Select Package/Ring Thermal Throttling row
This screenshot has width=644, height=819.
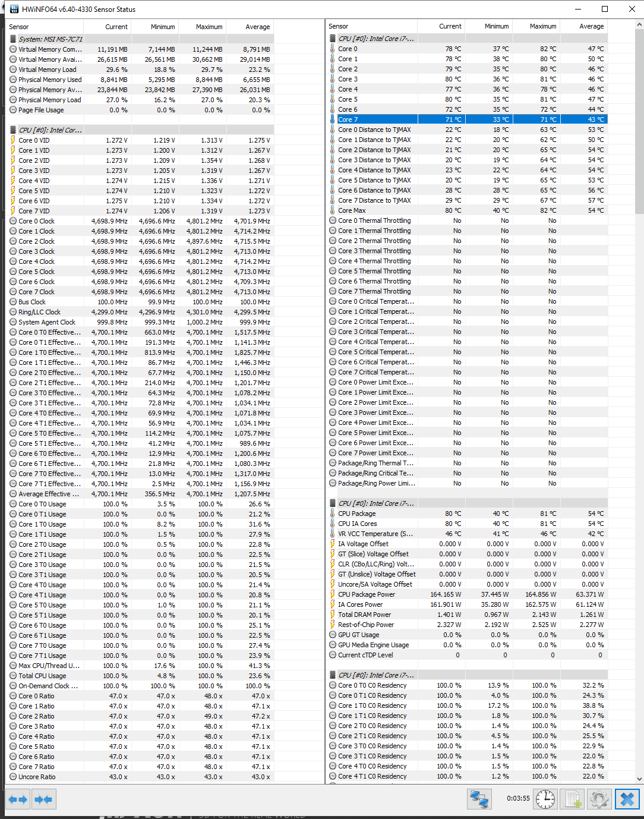[467, 463]
